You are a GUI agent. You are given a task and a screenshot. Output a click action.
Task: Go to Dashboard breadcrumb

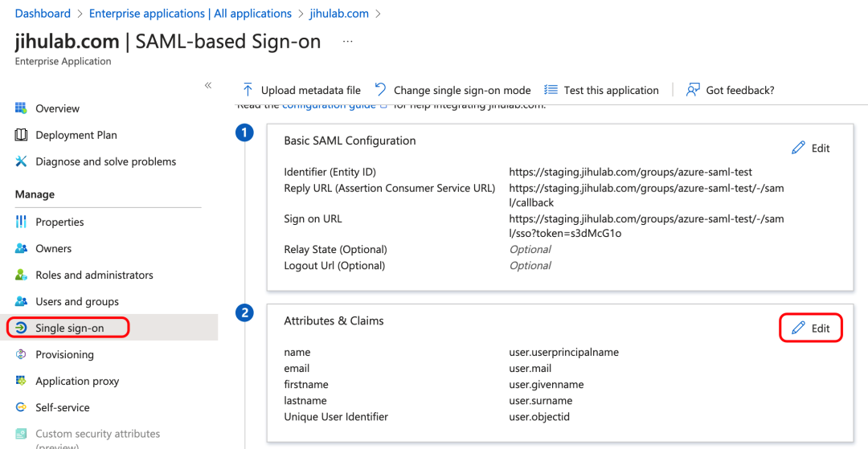[43, 14]
